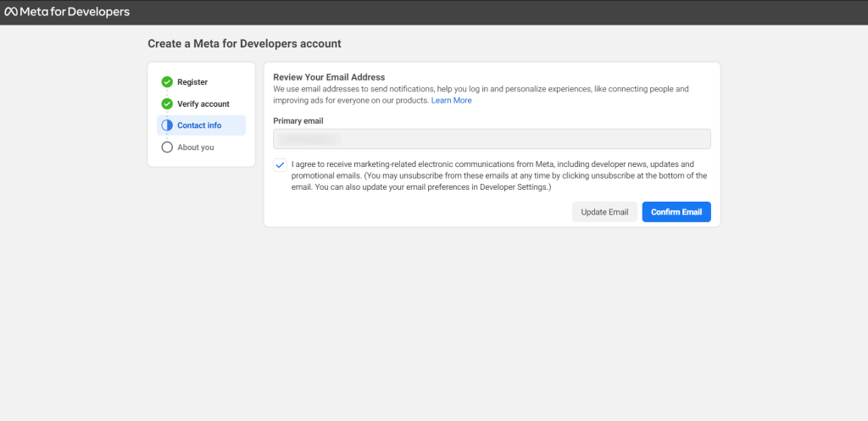The image size is (868, 421).
Task: Click the 'Review Your Email Address' heading
Action: [329, 77]
